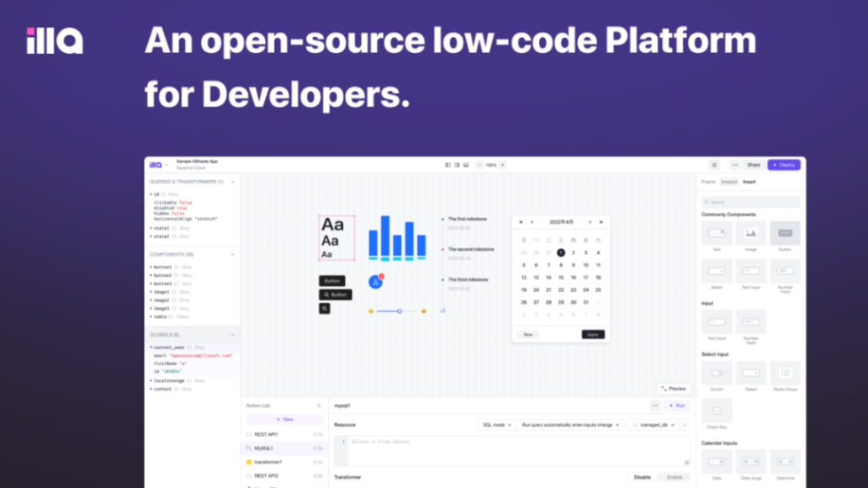Image resolution: width=868 pixels, height=488 pixels.
Task: Collapse the Queries & Transformers section
Action: point(232,182)
